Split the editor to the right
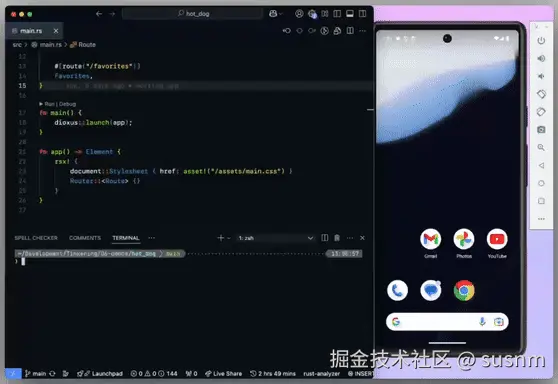 click(x=350, y=31)
